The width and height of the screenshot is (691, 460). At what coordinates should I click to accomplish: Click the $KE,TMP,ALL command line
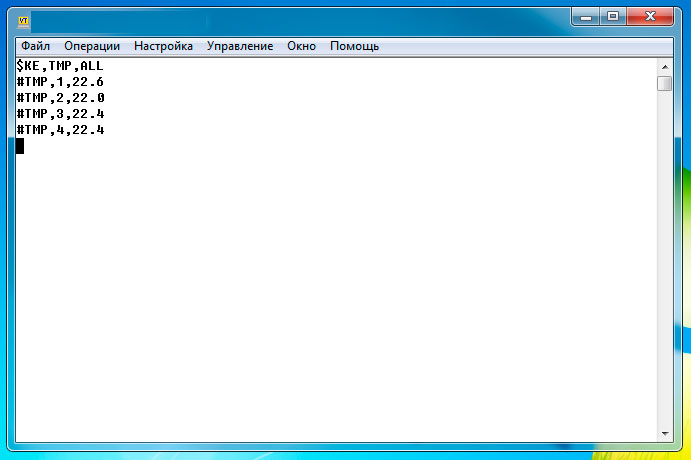(x=60, y=65)
